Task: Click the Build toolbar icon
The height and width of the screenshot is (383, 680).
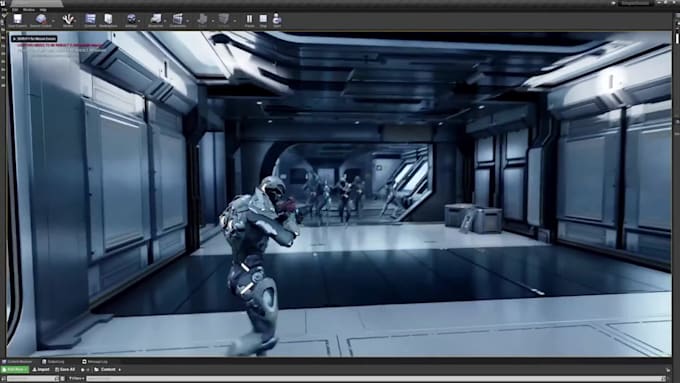Action: pos(202,20)
